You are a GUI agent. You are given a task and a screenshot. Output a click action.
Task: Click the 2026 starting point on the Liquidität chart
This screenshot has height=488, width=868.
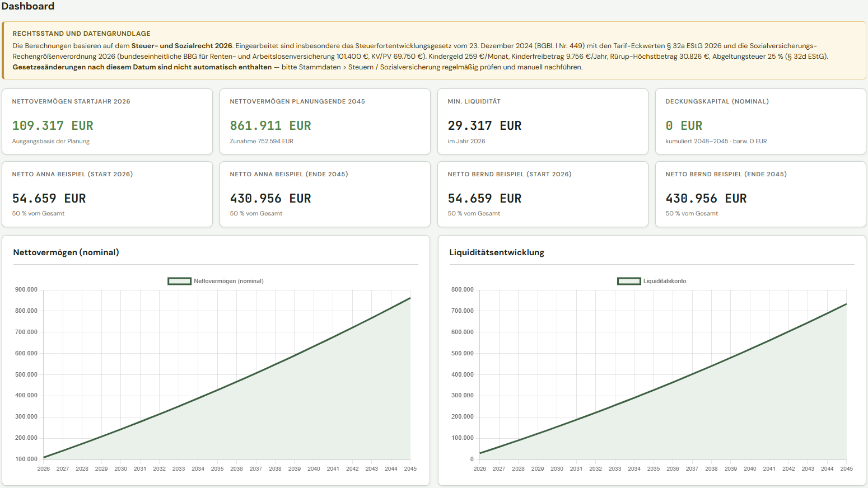(480, 453)
